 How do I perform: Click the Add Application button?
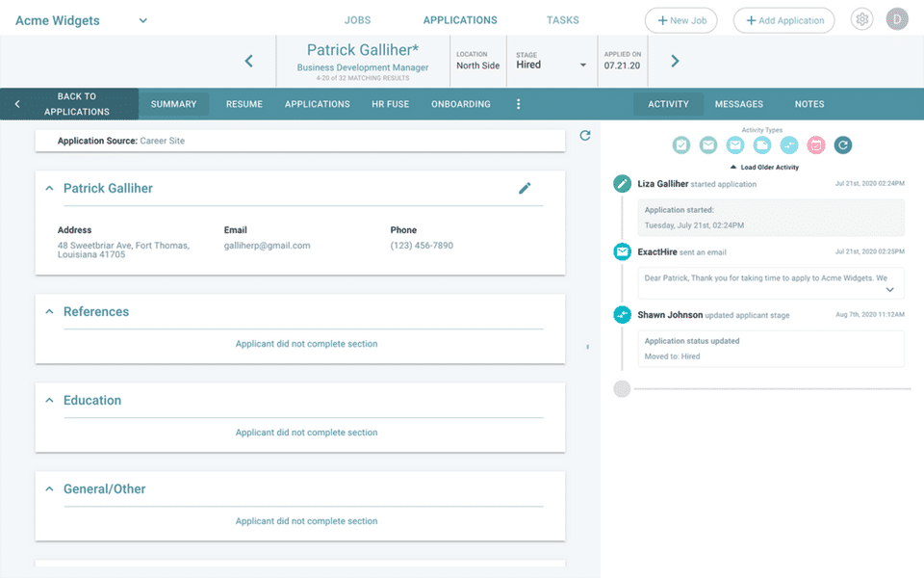(784, 20)
